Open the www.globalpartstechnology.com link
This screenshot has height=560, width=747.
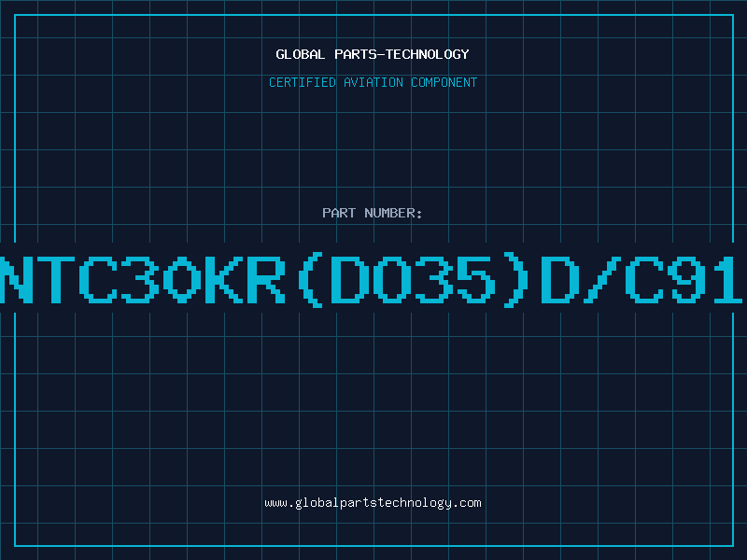[373, 503]
